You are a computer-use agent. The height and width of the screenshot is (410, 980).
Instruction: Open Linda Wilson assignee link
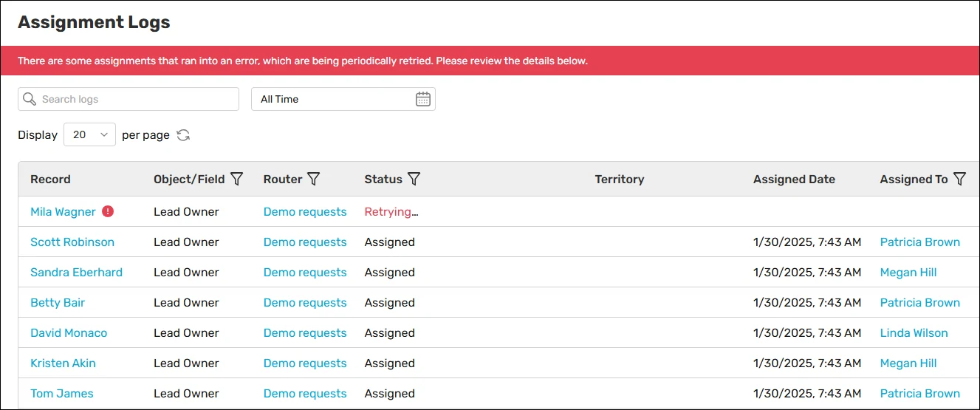pyautogui.click(x=914, y=333)
